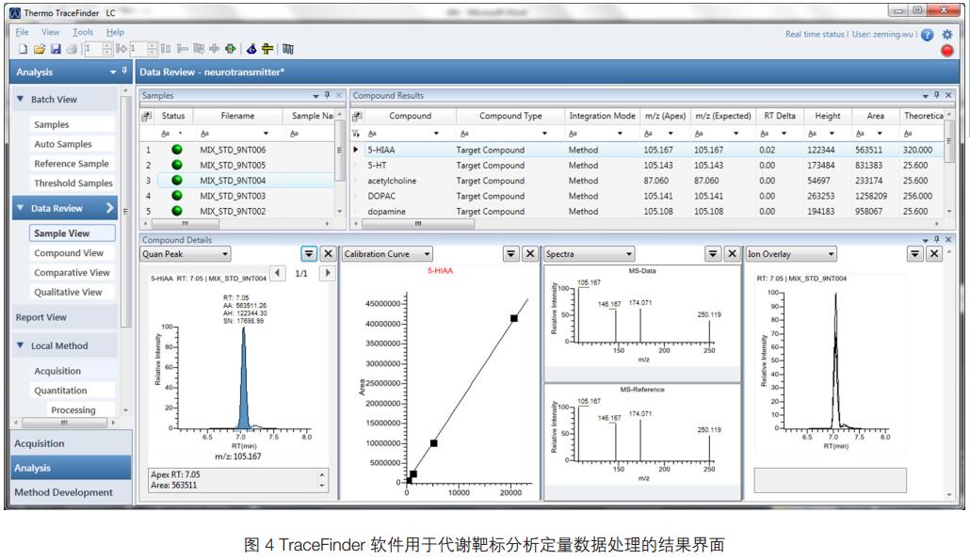The height and width of the screenshot is (560, 970).
Task: Click the blue Help question mark icon
Action: click(x=927, y=35)
